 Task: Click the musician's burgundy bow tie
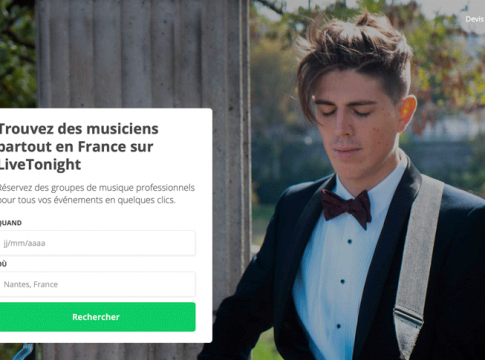[347, 207]
